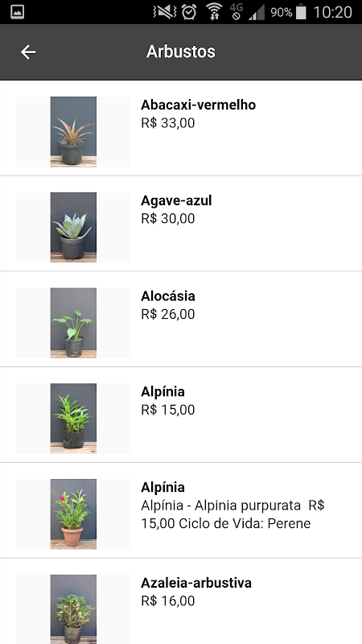Screen dimensions: 362x644
Task: Open the Azaleia-arbustiva plant thumbnail
Action: [73, 609]
